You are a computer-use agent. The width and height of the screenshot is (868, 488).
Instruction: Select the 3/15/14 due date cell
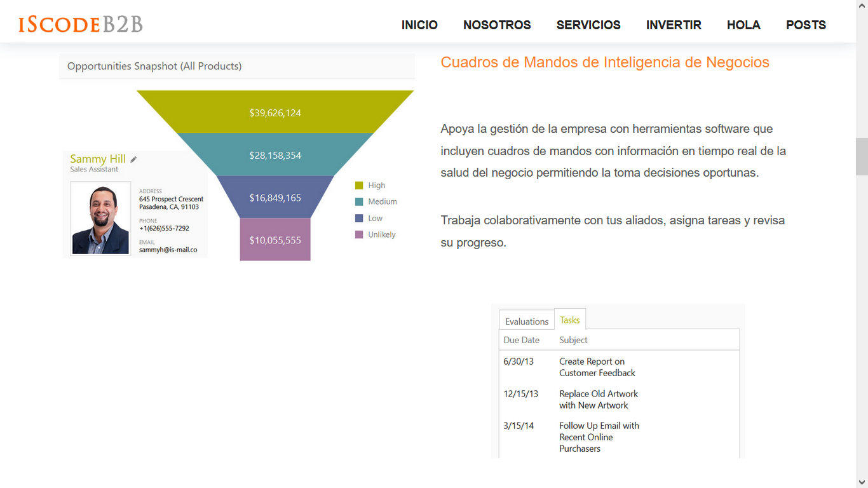pos(519,426)
